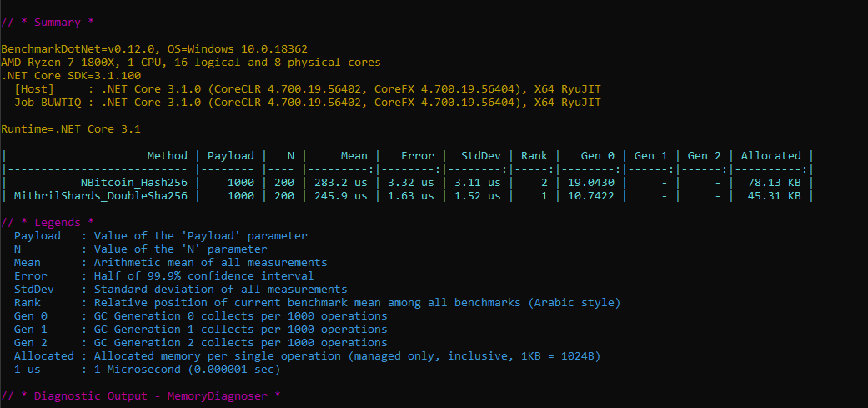This screenshot has width=868, height=408.
Task: Click 'GC Generation 0 collects' legend line
Action: 240,316
